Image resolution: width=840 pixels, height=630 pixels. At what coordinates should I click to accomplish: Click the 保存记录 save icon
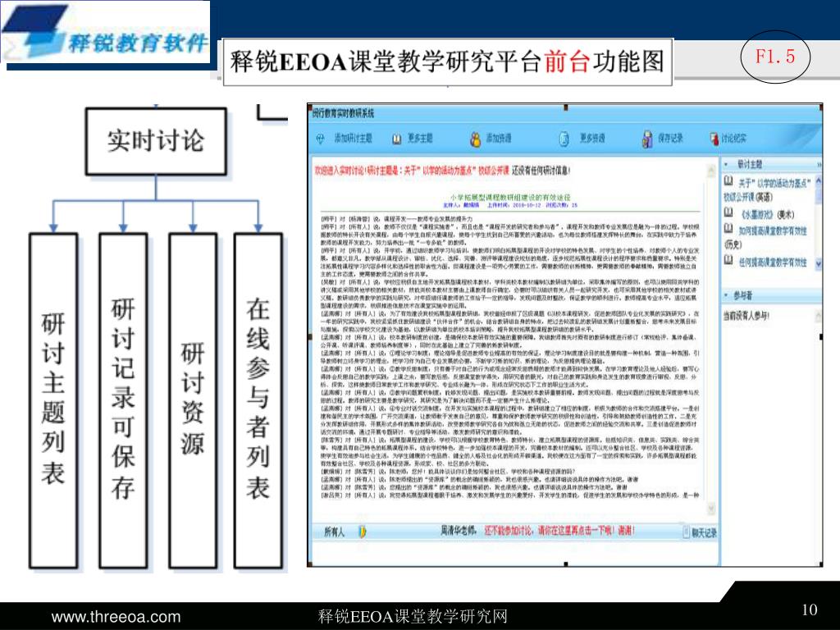(647, 139)
